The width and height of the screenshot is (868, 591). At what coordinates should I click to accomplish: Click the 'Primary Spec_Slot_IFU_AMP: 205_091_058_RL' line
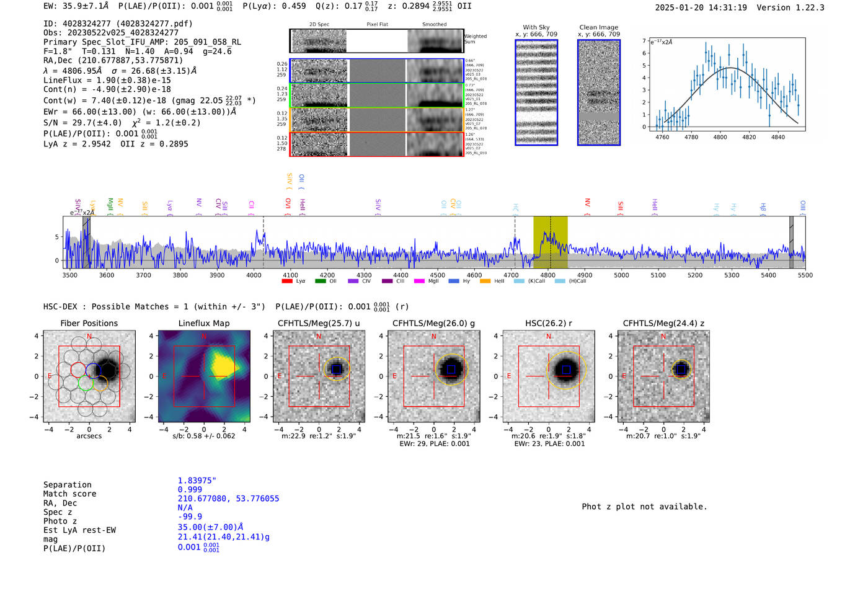[142, 42]
